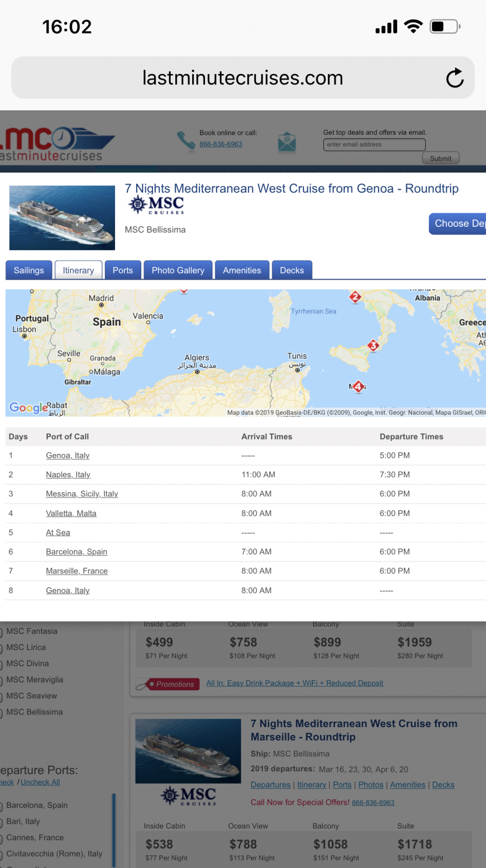This screenshot has height=868, width=486.
Task: Select map marker number 3
Action: [x=373, y=345]
